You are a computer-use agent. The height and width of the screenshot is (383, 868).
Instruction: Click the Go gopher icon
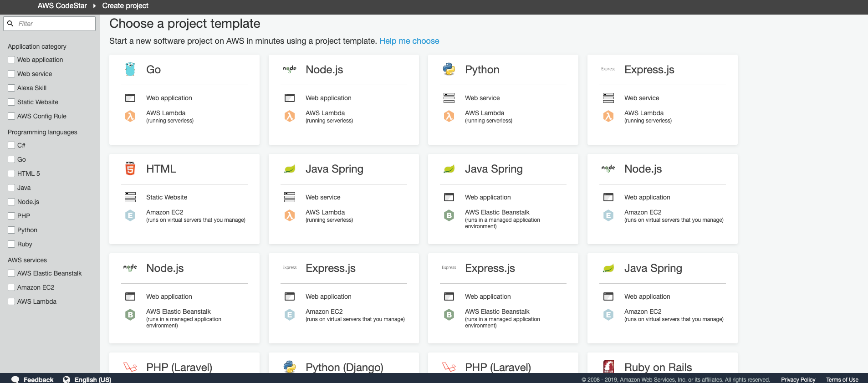click(x=130, y=69)
